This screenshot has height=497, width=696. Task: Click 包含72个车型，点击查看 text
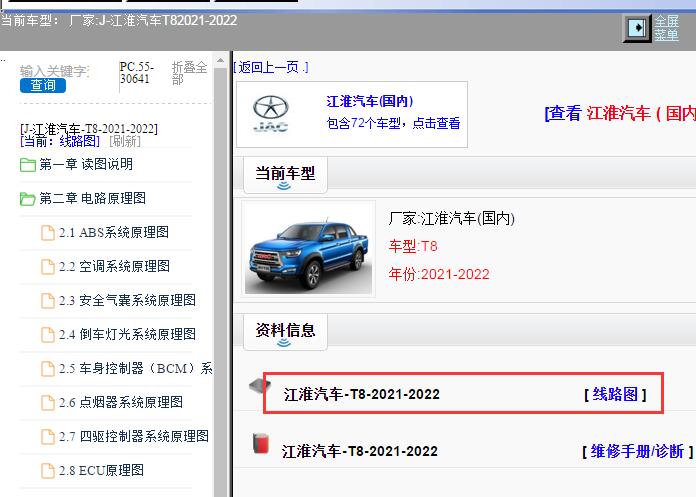point(393,123)
